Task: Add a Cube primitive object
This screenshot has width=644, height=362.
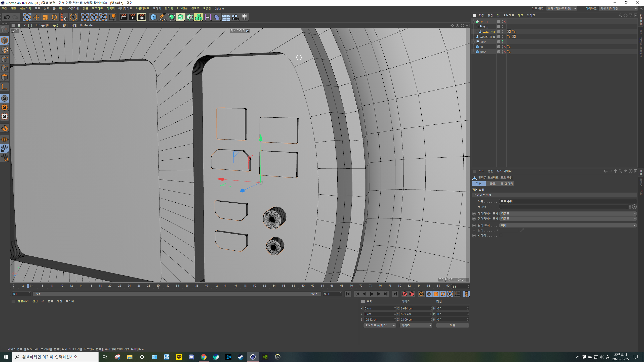Action: pyautogui.click(x=153, y=17)
